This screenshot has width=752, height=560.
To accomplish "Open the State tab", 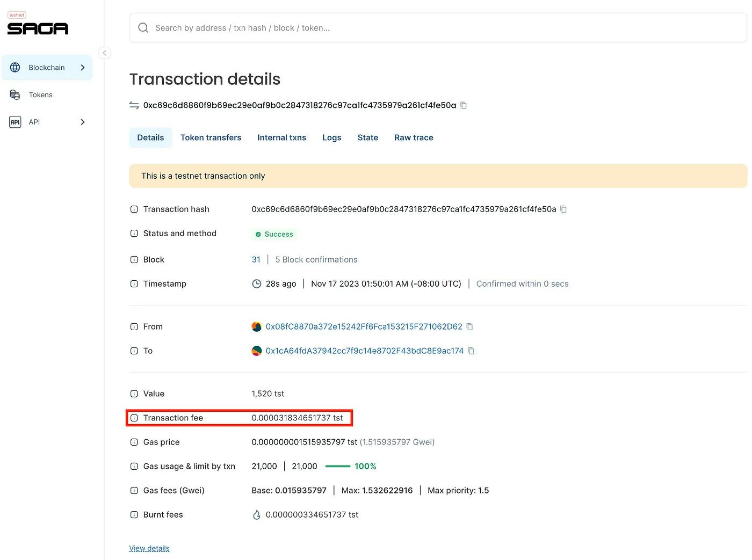I will pos(368,137).
